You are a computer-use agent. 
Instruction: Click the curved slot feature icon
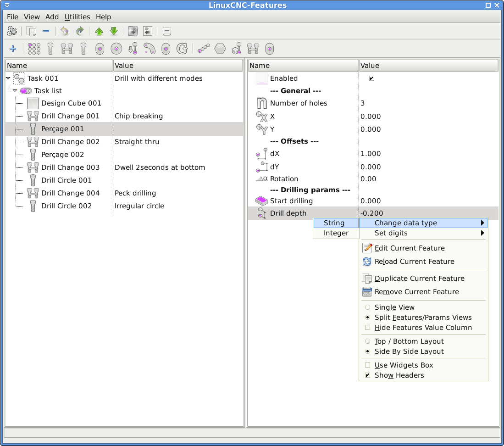tap(150, 49)
